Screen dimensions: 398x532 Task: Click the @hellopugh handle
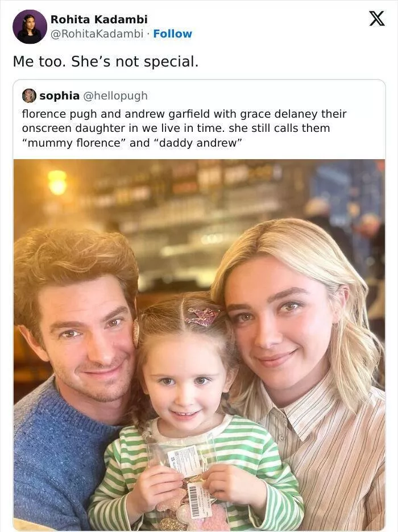[115, 95]
